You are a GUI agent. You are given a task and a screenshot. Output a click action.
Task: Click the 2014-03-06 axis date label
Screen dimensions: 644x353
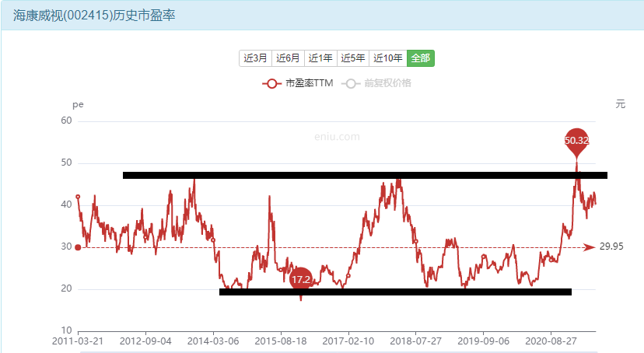point(213,341)
